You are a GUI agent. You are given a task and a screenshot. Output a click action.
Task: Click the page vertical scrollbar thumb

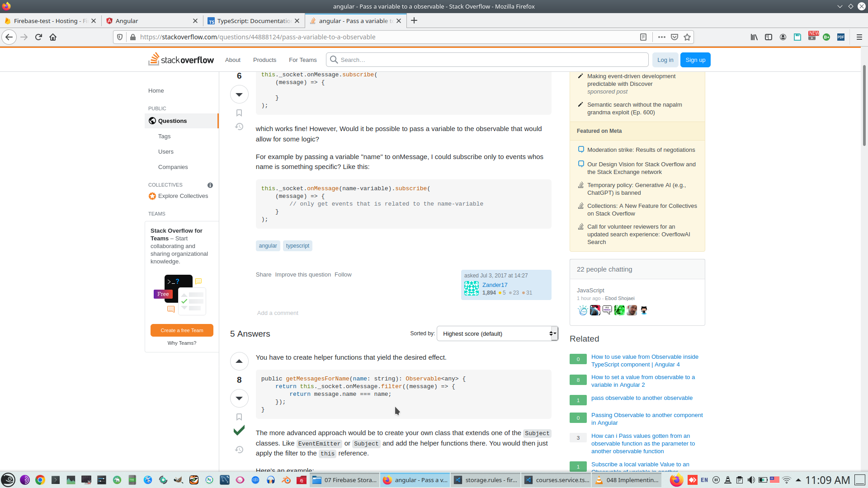pyautogui.click(x=864, y=106)
